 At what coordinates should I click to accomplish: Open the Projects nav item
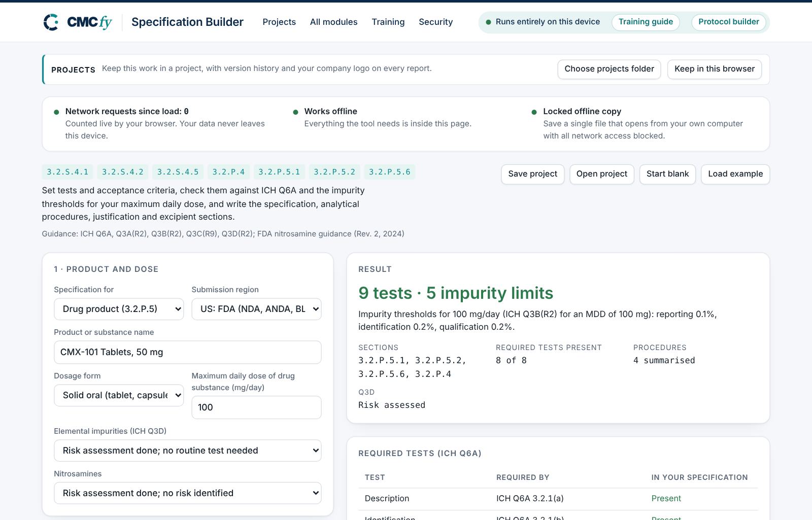(279, 22)
